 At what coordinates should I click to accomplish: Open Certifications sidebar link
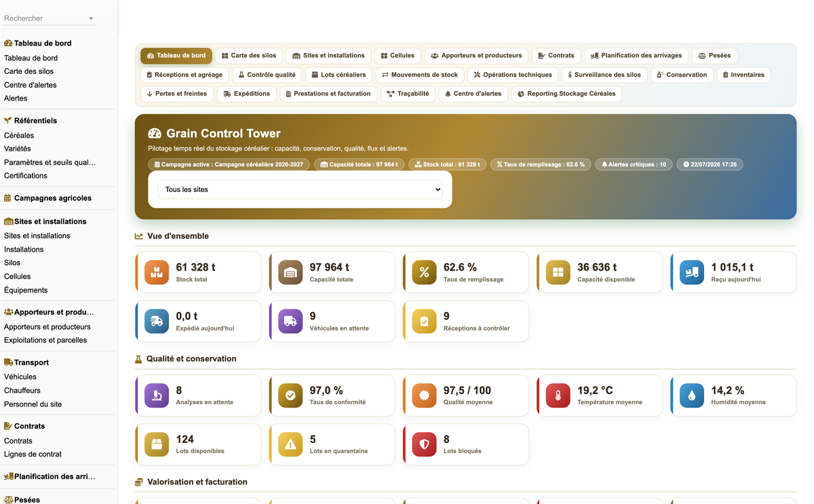pyautogui.click(x=26, y=176)
